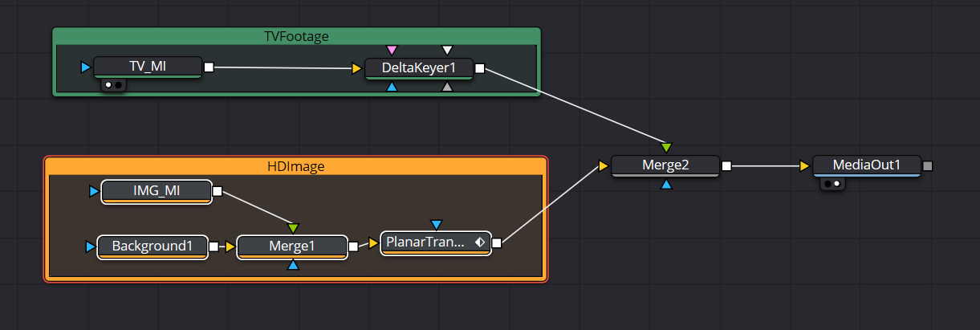Click blue effect mask input under Merge2

point(666,185)
